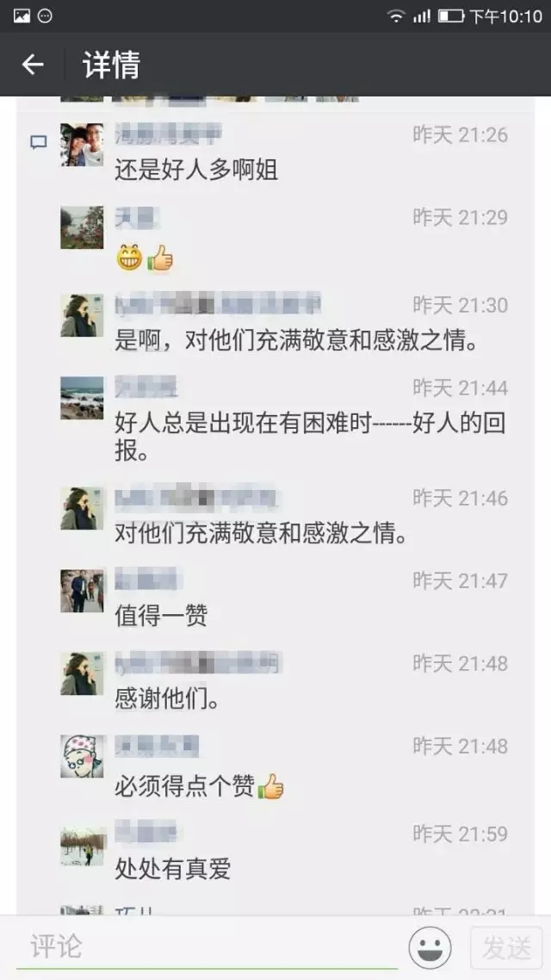The width and height of the screenshot is (551, 980).
Task: Open the emoji smiley picker
Action: (430, 947)
